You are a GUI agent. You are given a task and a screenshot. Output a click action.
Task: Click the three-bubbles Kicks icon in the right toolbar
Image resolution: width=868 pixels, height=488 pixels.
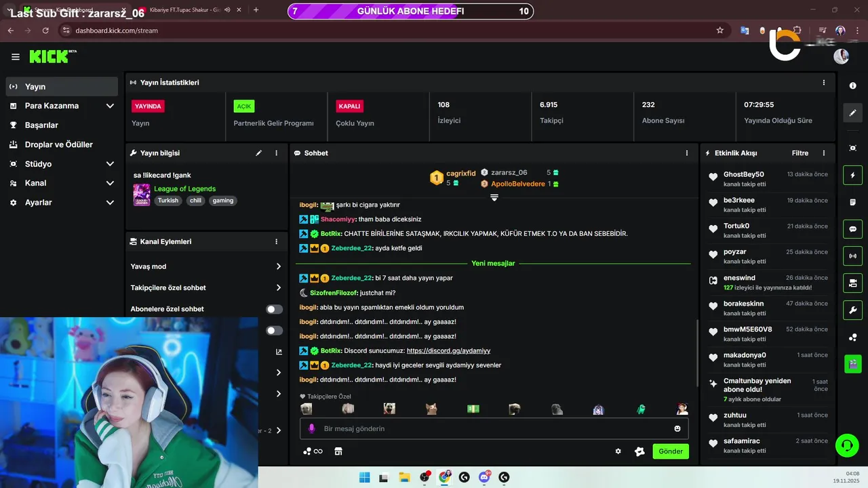[852, 338]
